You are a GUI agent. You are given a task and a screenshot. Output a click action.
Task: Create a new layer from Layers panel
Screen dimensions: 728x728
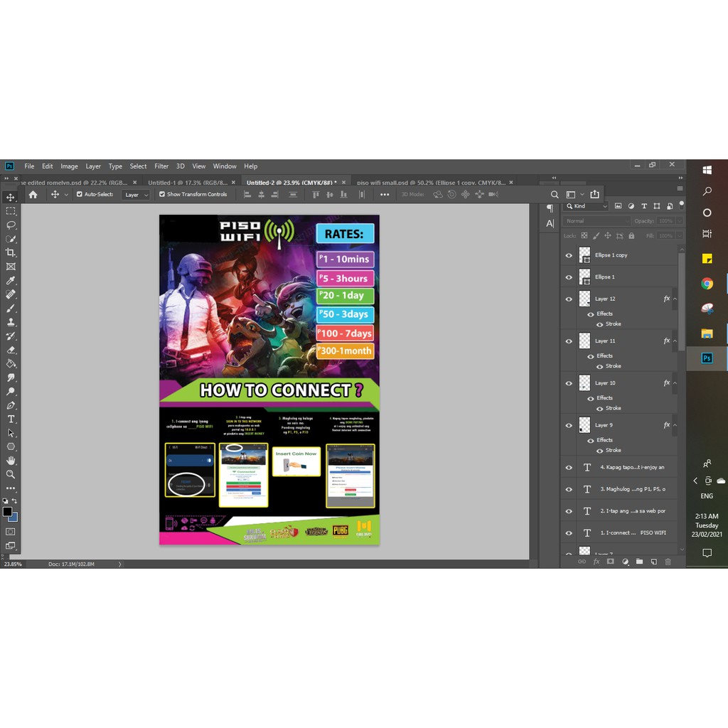pos(653,562)
